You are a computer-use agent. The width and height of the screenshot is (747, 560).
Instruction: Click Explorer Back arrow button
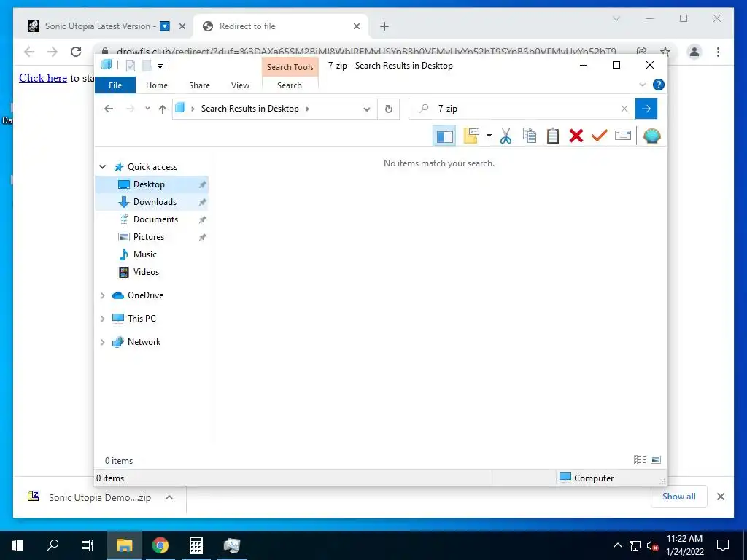click(109, 109)
